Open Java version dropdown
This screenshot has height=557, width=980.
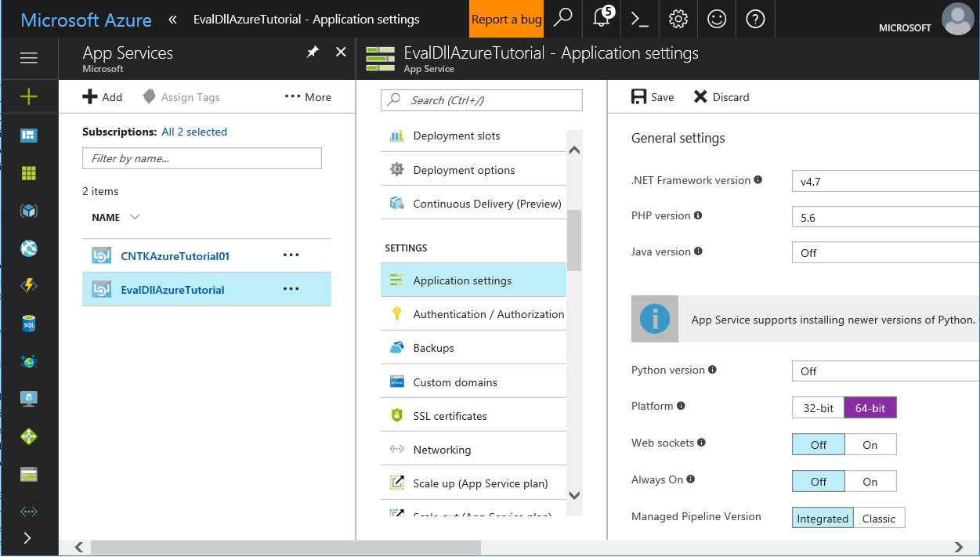(885, 253)
